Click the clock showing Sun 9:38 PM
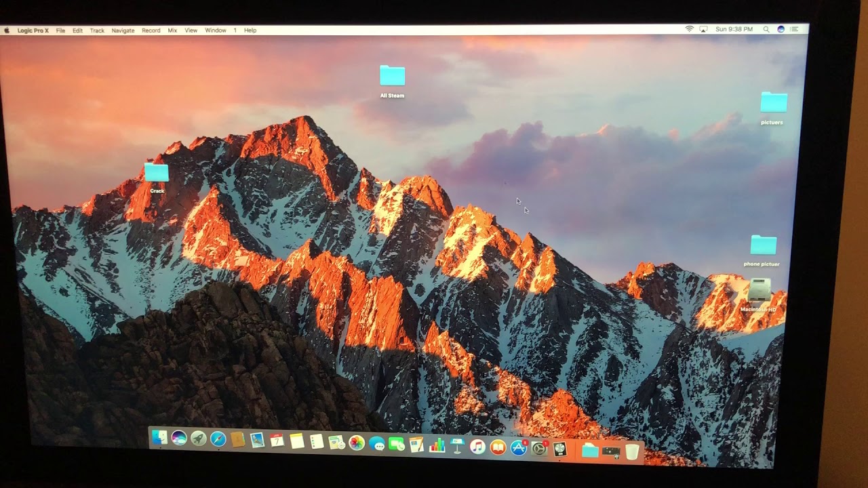Screen dimensions: 868x488 click(x=734, y=29)
